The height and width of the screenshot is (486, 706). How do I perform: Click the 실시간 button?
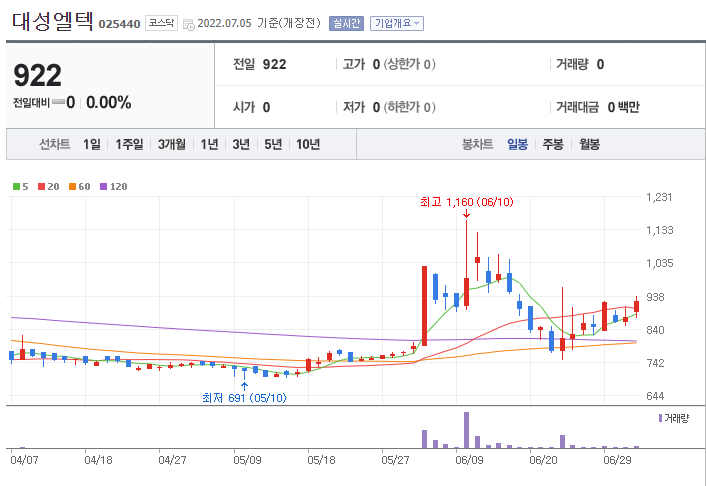(x=346, y=23)
